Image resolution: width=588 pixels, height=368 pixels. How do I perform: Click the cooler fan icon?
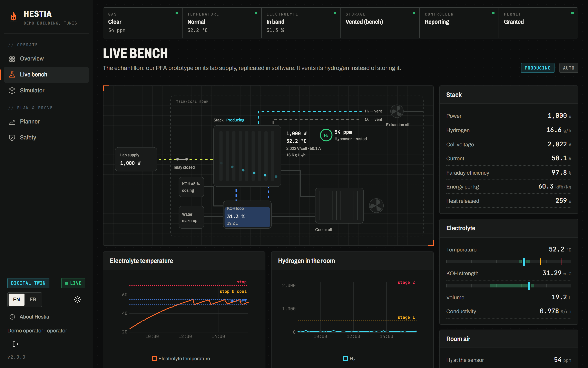point(376,206)
